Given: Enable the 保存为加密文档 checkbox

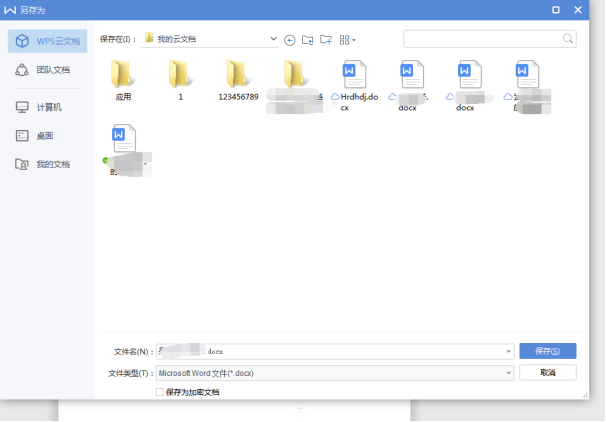Looking at the screenshot, I should tap(160, 392).
